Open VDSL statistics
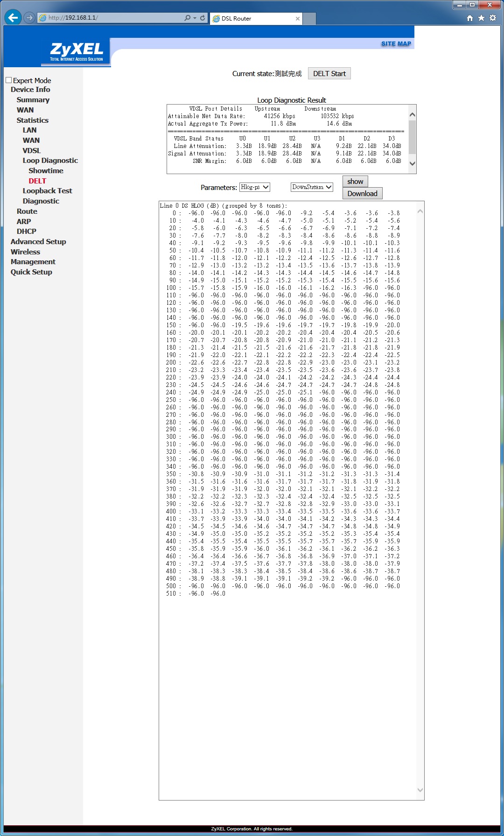Image resolution: width=504 pixels, height=836 pixels. tap(32, 151)
